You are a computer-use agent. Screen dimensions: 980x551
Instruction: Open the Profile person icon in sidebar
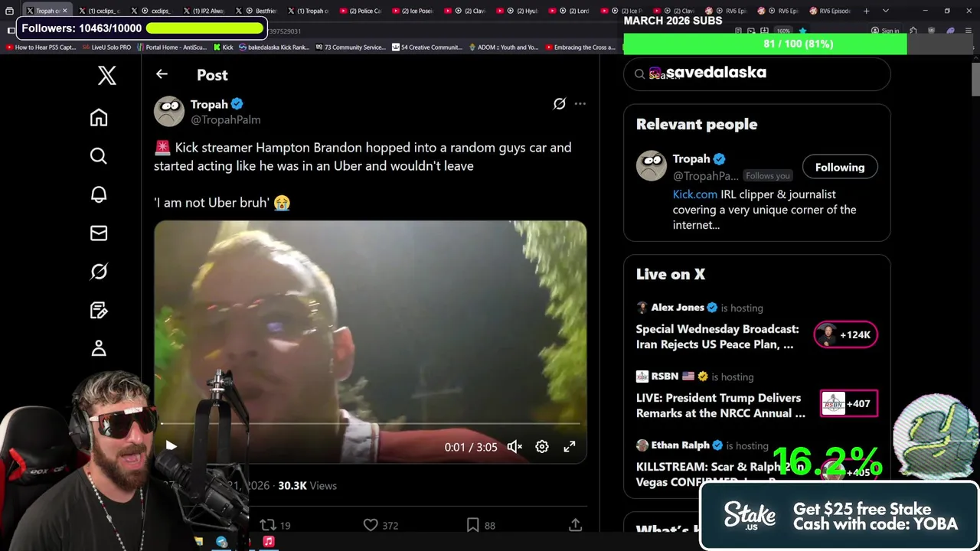click(x=99, y=348)
